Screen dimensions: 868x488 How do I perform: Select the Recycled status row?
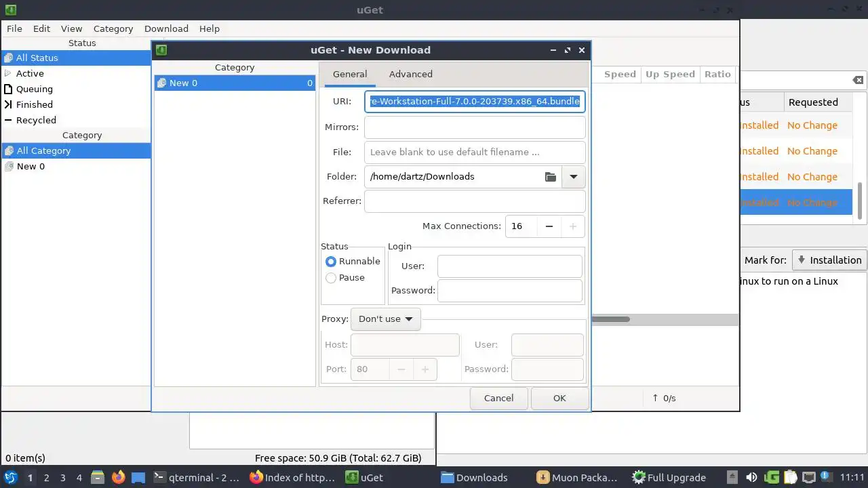[76, 120]
